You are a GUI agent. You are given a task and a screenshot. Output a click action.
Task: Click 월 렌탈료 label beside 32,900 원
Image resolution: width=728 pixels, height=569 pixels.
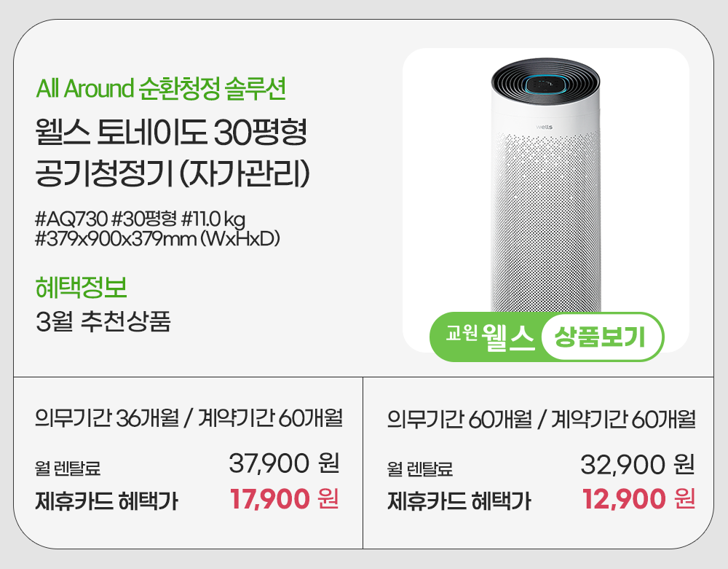(x=420, y=468)
